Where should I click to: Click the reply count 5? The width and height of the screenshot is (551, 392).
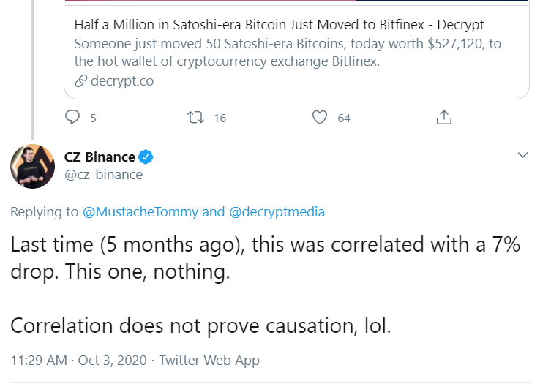[93, 118]
